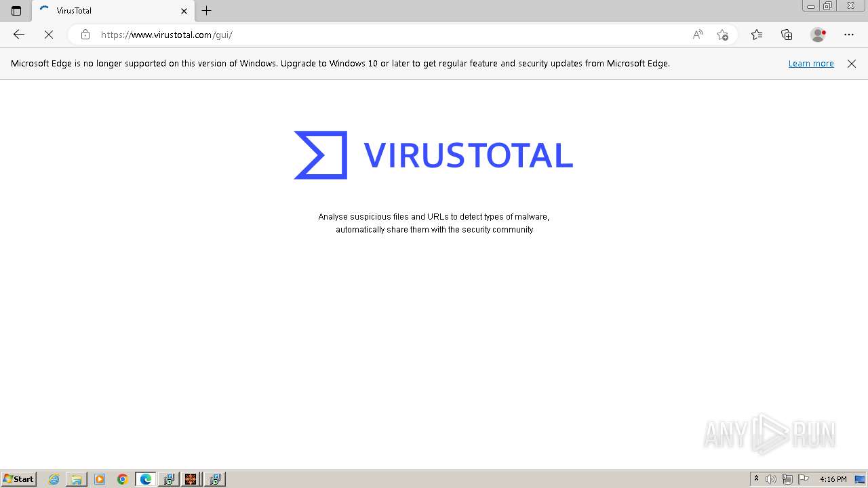Open a new tab with plus button
The height and width of the screenshot is (488, 868).
tap(207, 11)
